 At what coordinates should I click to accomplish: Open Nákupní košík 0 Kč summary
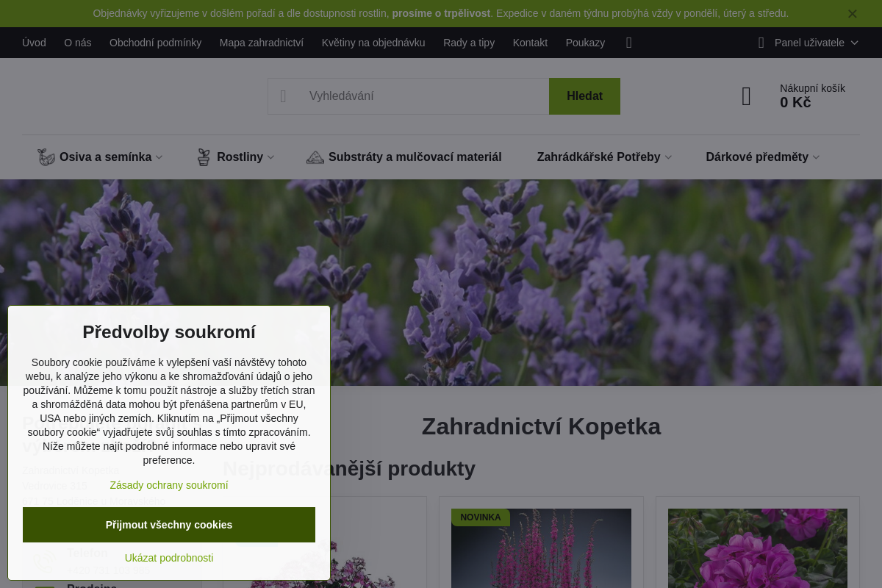pos(812,96)
